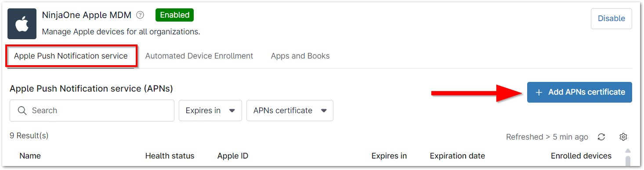Expand the Expires in filter dropdown
The height and width of the screenshot is (170, 644).
[210, 111]
